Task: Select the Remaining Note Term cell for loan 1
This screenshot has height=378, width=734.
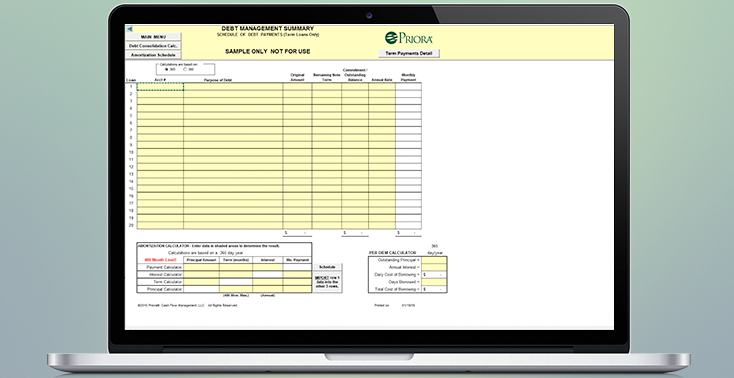Action: [327, 87]
